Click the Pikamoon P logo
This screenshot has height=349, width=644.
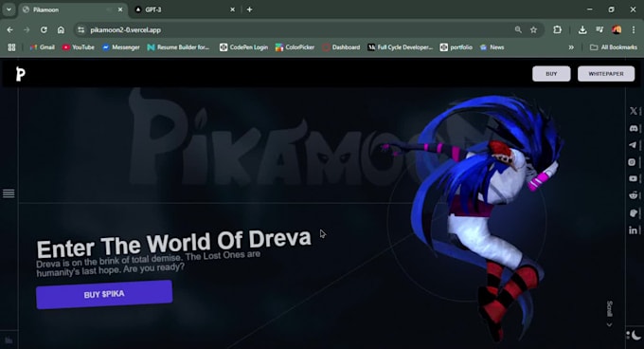point(20,74)
